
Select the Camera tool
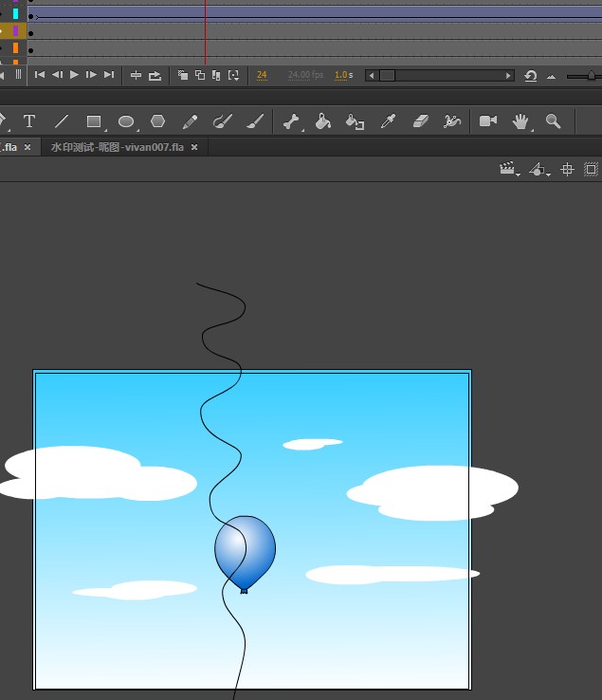coord(488,121)
